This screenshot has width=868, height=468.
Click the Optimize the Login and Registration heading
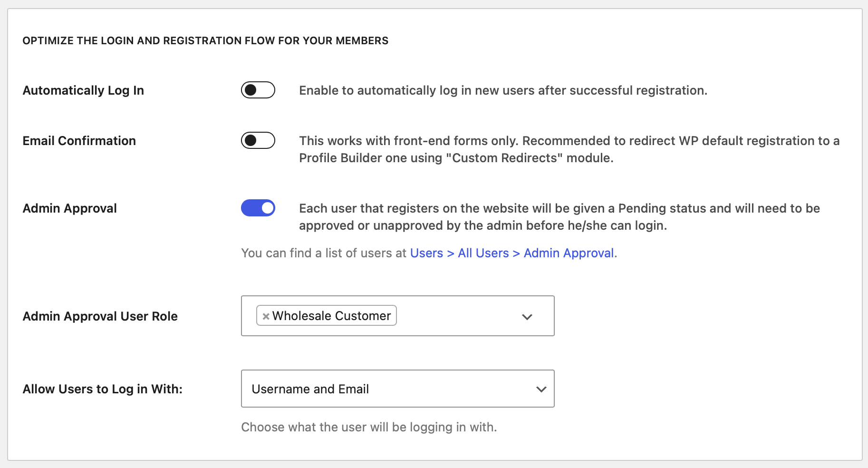205,41
